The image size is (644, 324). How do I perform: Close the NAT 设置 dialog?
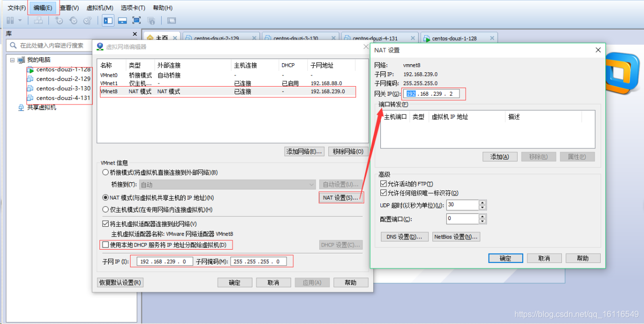598,50
